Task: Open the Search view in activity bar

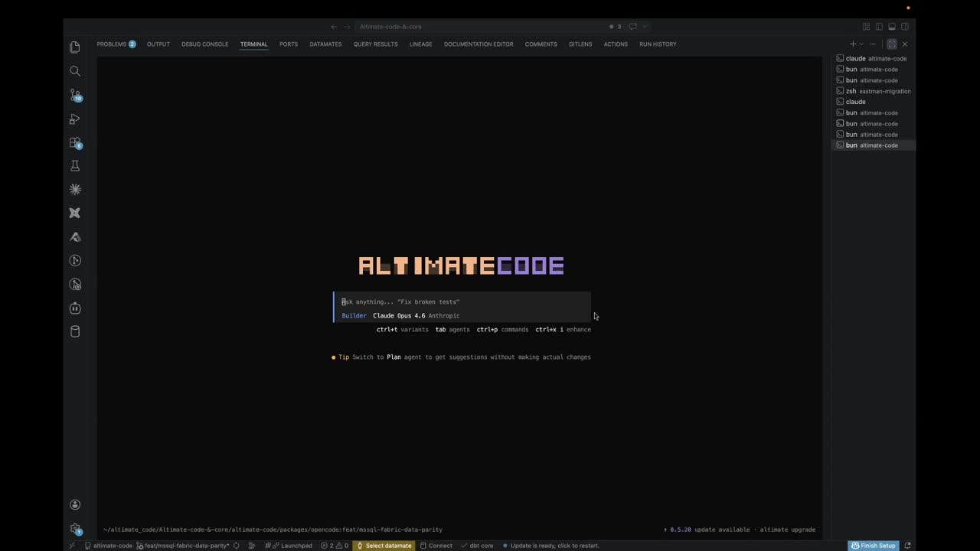Action: tap(75, 71)
